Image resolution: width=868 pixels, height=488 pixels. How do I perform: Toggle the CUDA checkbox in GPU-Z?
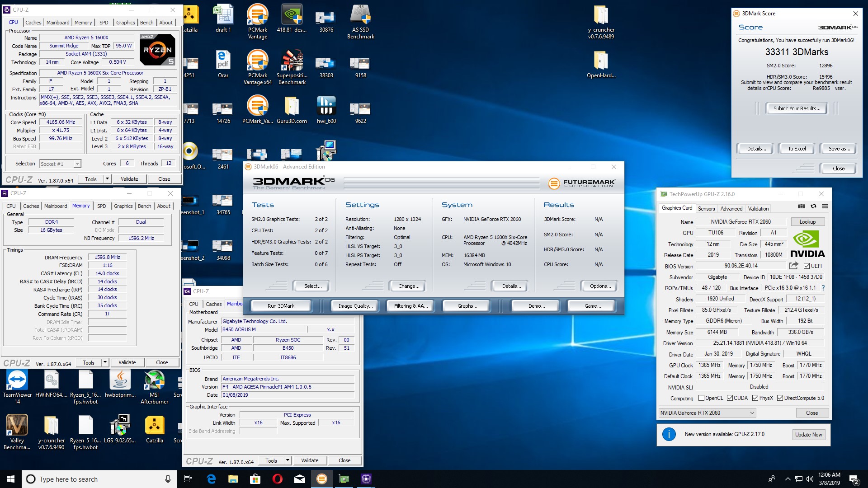[730, 398]
